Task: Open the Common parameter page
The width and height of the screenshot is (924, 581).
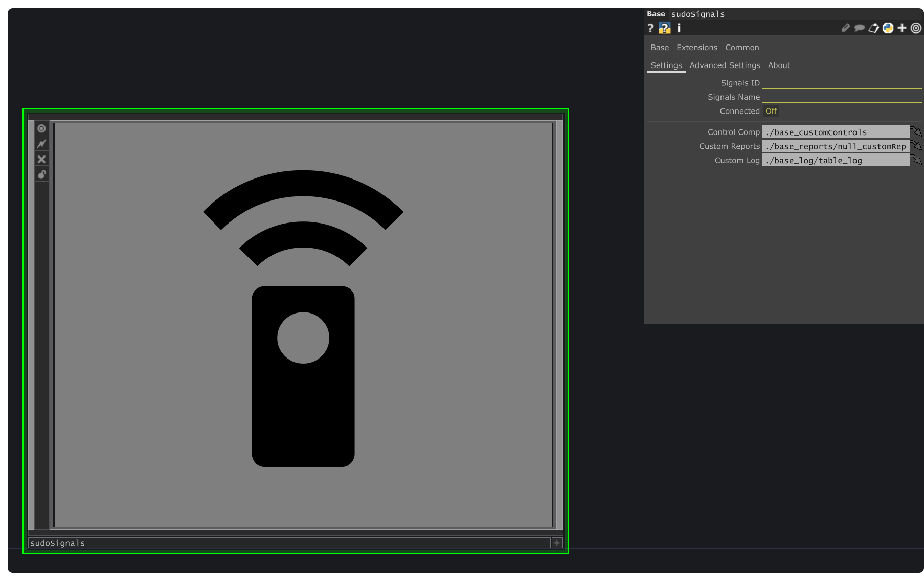Action: [x=742, y=48]
